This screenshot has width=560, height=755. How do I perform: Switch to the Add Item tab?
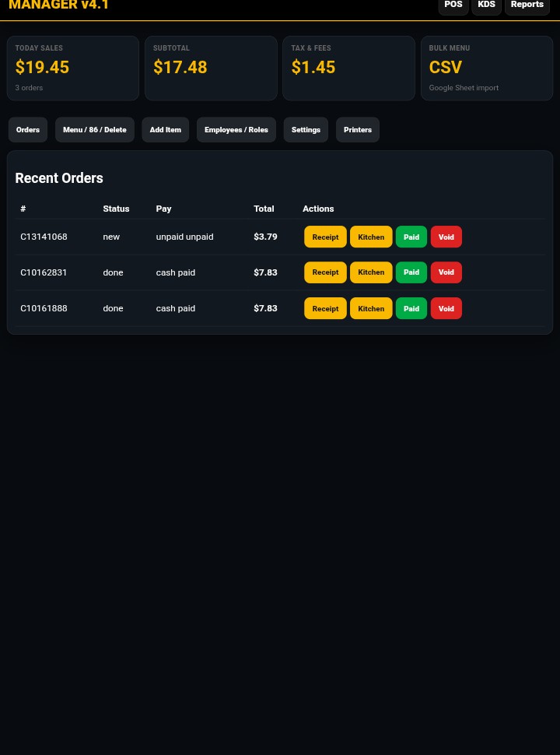(x=166, y=129)
